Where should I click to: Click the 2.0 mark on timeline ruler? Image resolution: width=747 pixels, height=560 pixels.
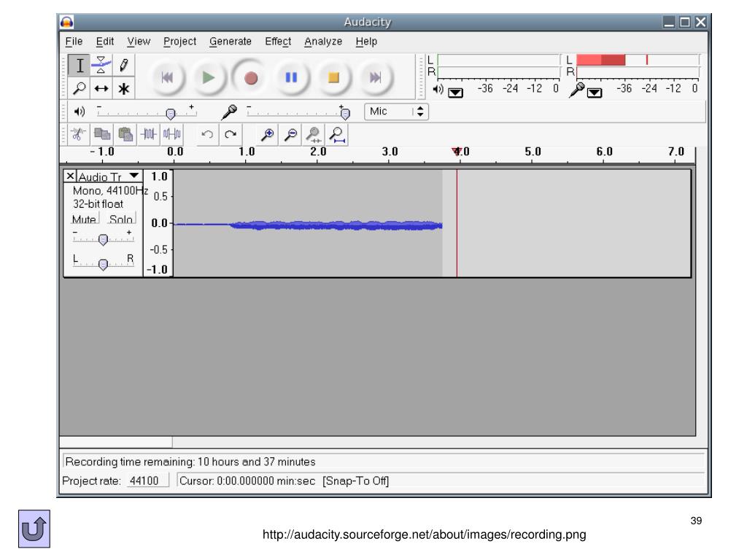(x=318, y=152)
